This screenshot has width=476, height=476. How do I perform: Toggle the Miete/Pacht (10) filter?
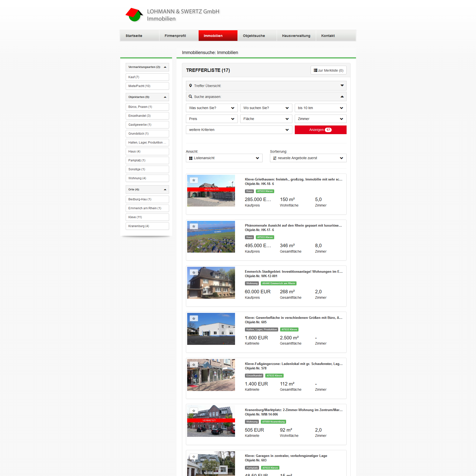147,86
